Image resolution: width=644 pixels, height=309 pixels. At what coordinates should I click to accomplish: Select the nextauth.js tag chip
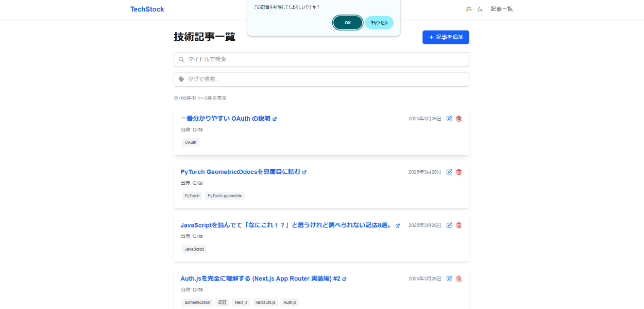click(x=265, y=302)
